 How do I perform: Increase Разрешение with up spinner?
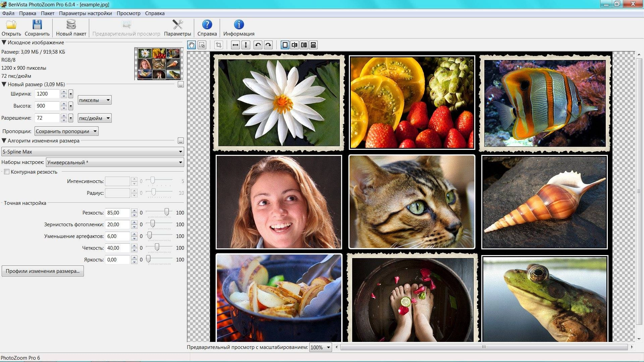[x=64, y=116]
